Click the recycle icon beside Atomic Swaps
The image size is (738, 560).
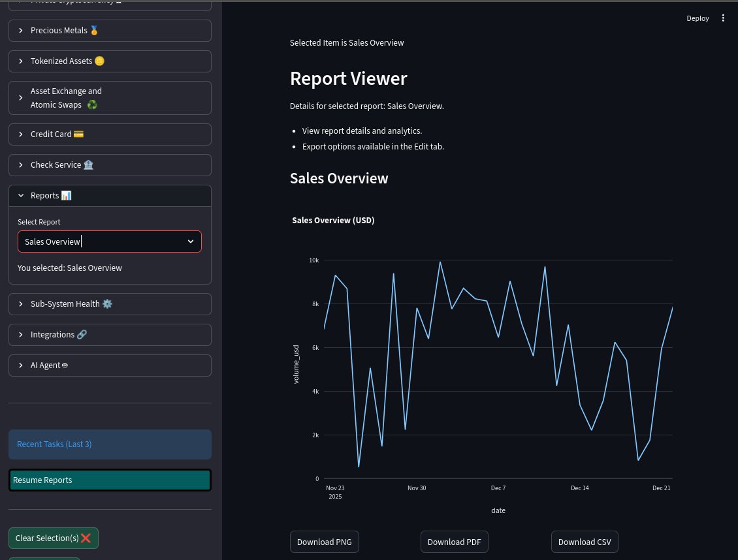click(92, 105)
